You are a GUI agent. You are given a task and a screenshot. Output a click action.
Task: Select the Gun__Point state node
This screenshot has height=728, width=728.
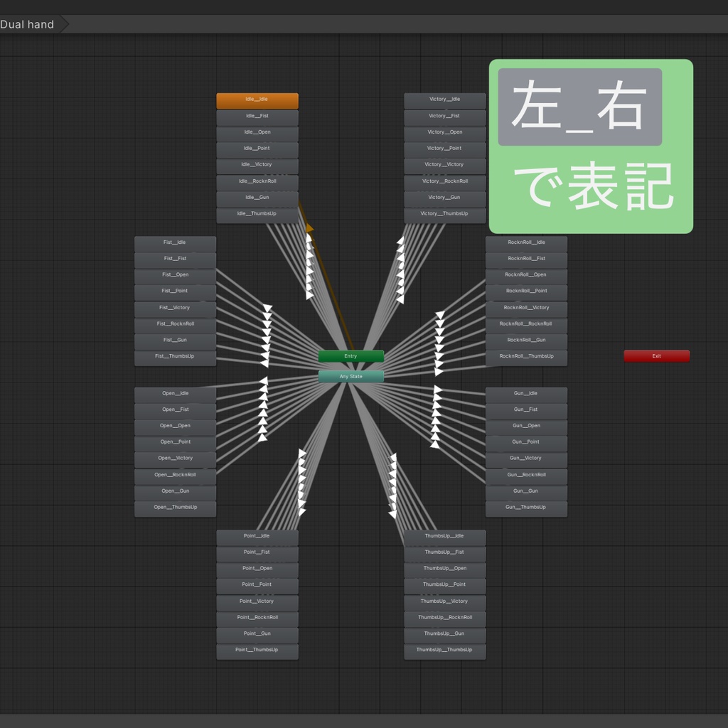527,444
